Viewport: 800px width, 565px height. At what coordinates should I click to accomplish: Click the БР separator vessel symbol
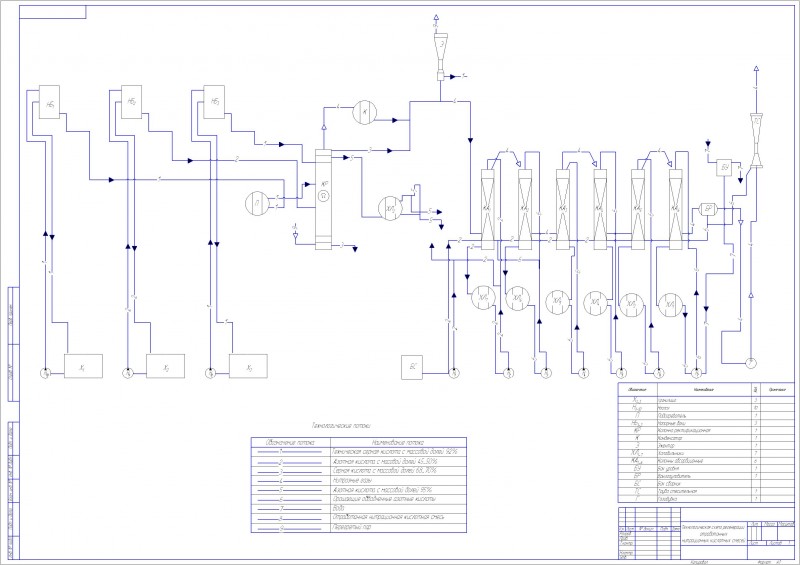click(x=708, y=208)
